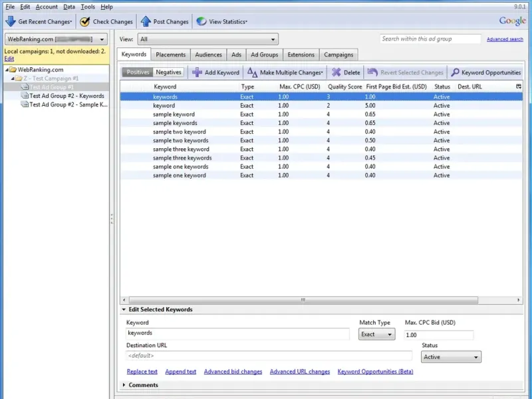Viewport: 532px width, 399px height.
Task: Click the Check Changes checkmark icon
Action: click(85, 21)
